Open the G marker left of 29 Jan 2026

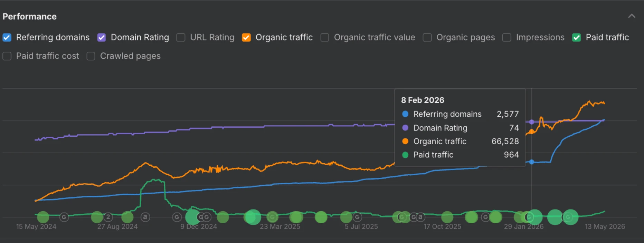click(485, 217)
